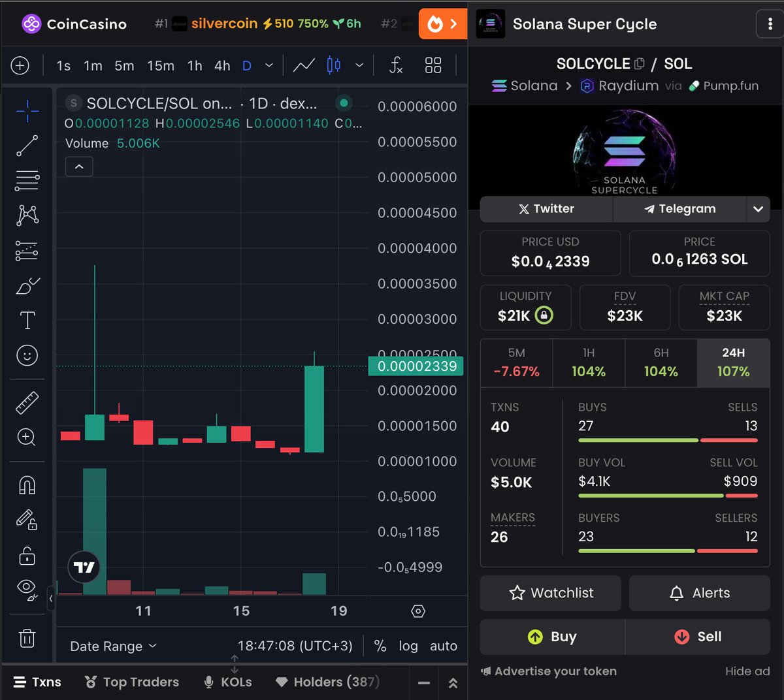Expand the timeframe dropdown arrow
Image resolution: width=784 pixels, height=700 pixels.
click(269, 65)
